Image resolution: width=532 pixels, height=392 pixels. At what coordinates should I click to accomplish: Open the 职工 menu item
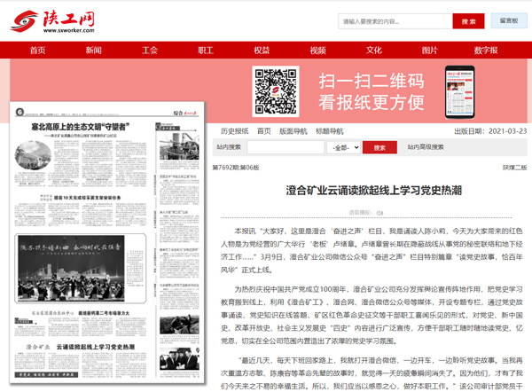[x=206, y=51]
